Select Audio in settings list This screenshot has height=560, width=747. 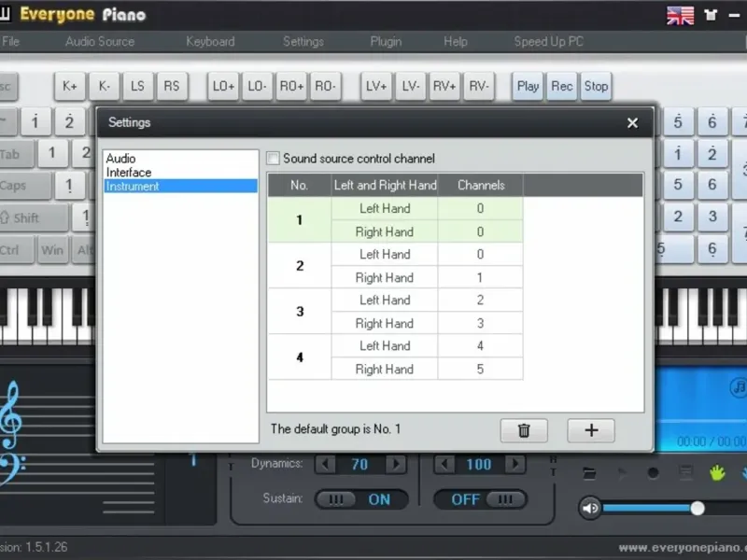(x=180, y=158)
